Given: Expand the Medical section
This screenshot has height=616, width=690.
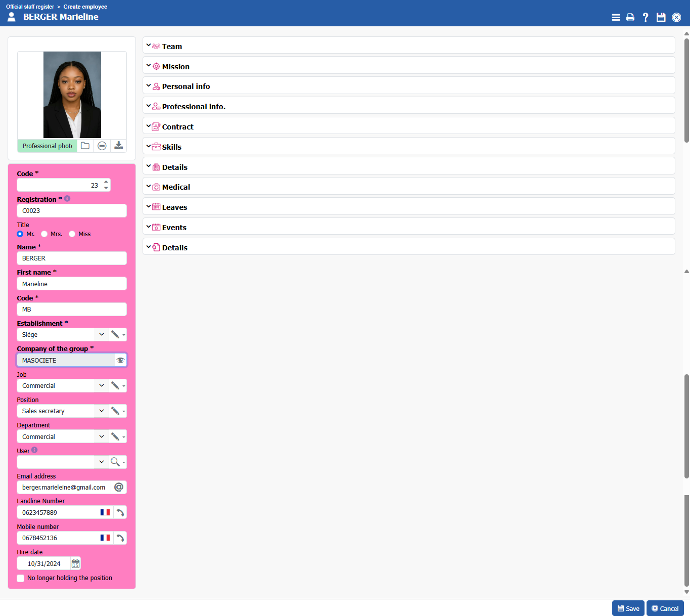Looking at the screenshot, I should coord(176,187).
